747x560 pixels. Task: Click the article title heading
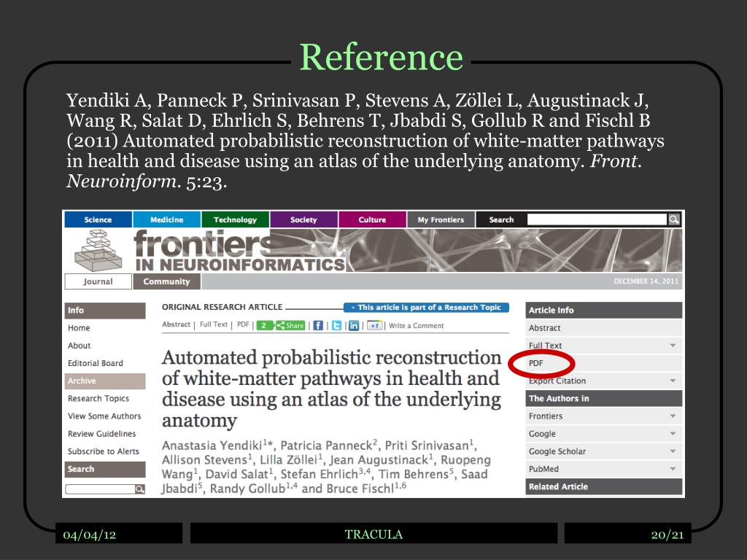coord(332,389)
